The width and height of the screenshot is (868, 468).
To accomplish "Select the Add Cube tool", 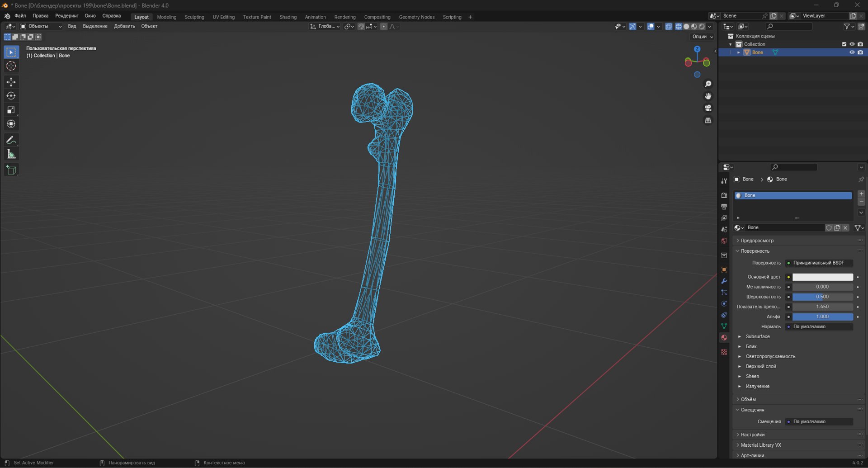I will [x=11, y=170].
